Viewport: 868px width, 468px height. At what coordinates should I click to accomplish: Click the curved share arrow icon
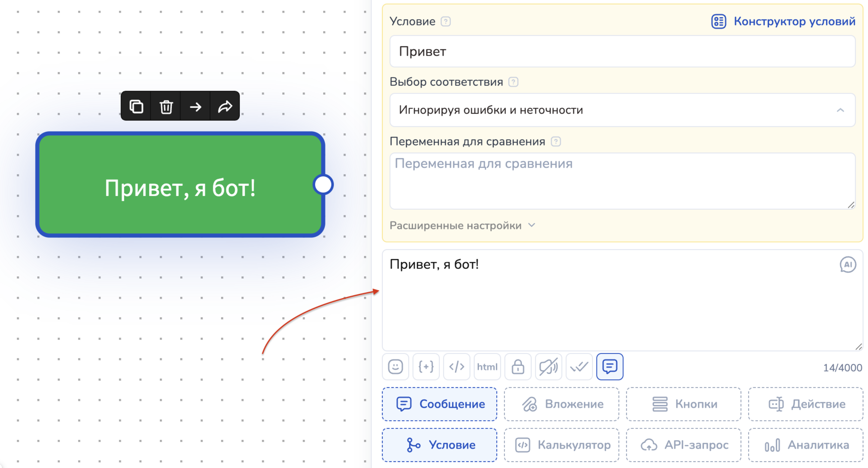(x=225, y=106)
